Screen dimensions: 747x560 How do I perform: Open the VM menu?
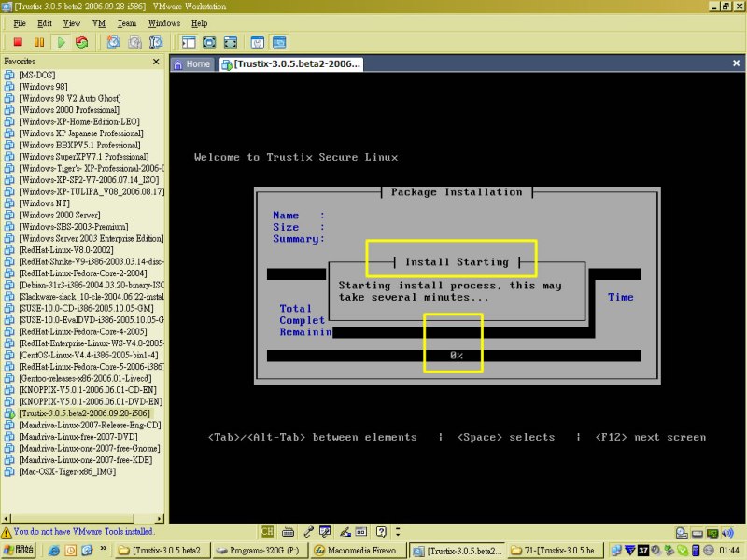coord(99,22)
